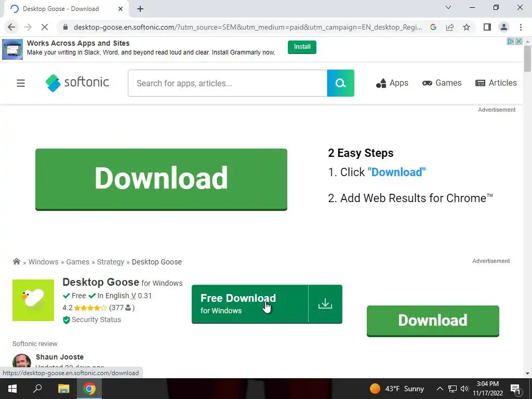Open taskbar search magnifier

[x=37, y=389]
